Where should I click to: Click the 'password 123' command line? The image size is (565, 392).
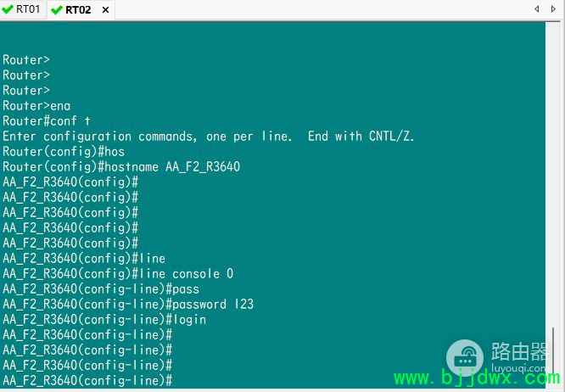tap(128, 305)
